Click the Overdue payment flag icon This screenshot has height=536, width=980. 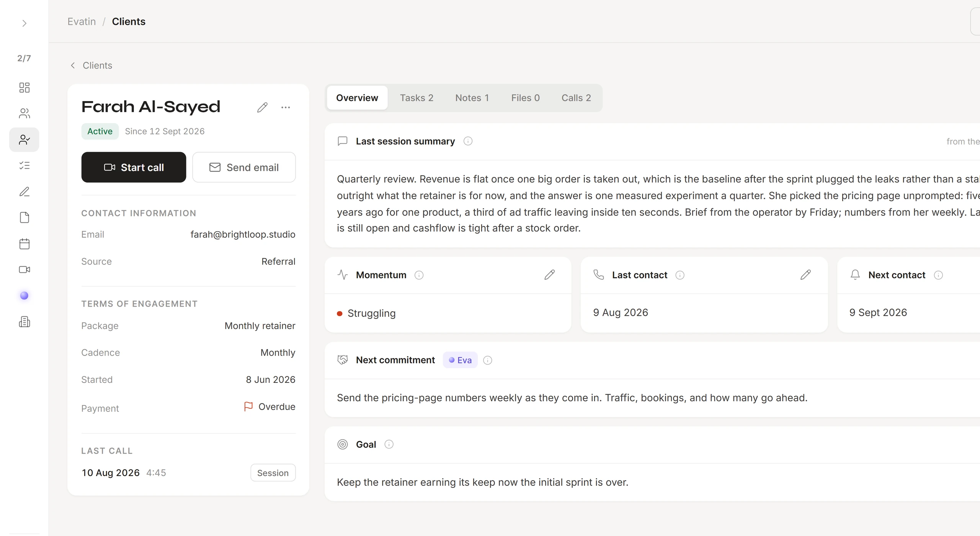248,406
